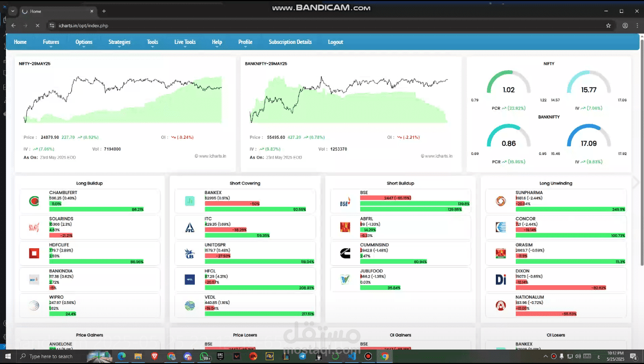Expand the Help dropdown menu
The height and width of the screenshot is (364, 644).
click(x=217, y=42)
